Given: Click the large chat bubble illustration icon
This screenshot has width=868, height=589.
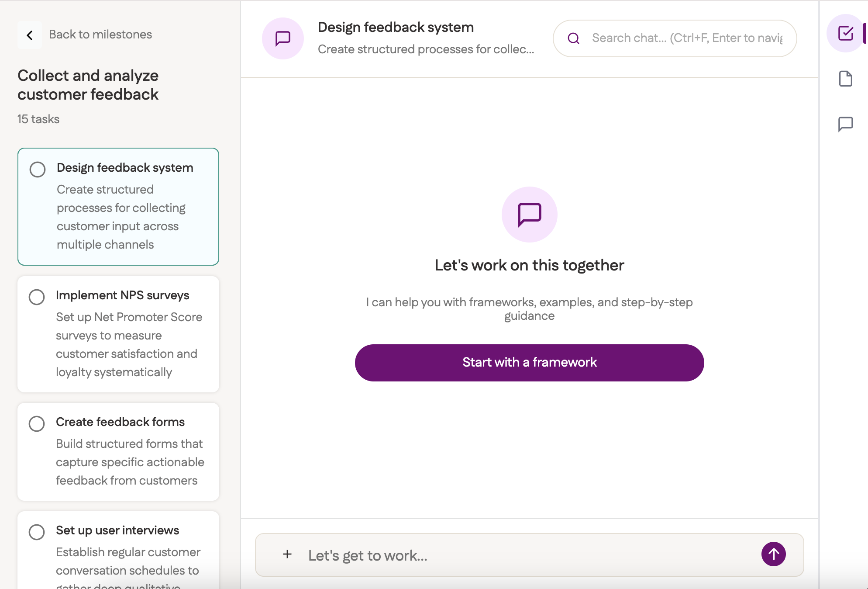Looking at the screenshot, I should click(529, 215).
